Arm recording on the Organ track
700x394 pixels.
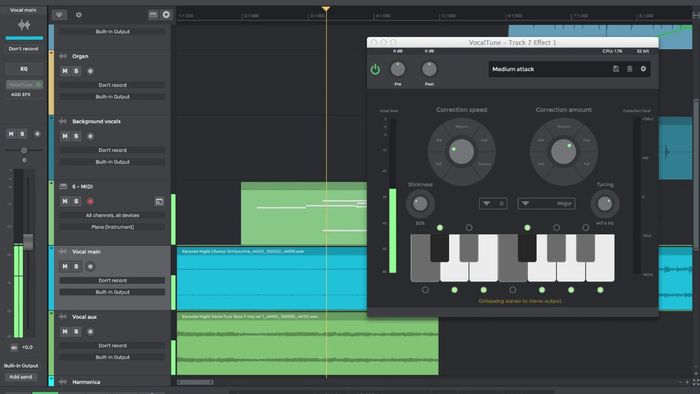tap(90, 71)
